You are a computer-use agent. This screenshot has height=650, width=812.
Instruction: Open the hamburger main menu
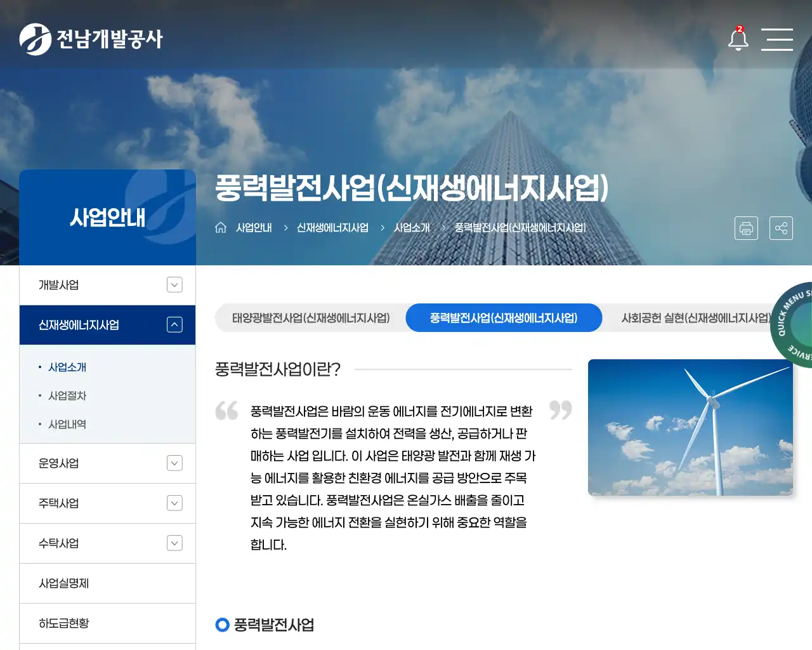777,39
